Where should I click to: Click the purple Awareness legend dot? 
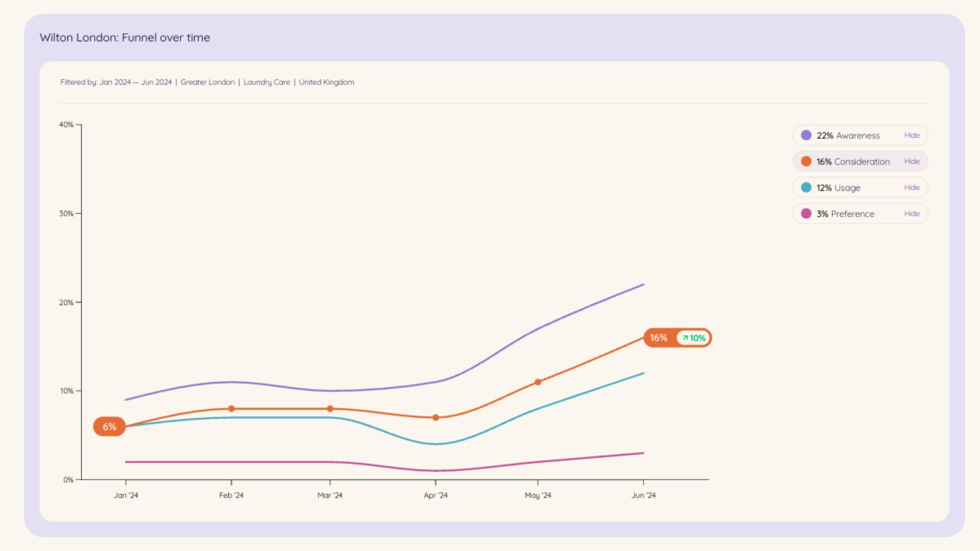806,135
